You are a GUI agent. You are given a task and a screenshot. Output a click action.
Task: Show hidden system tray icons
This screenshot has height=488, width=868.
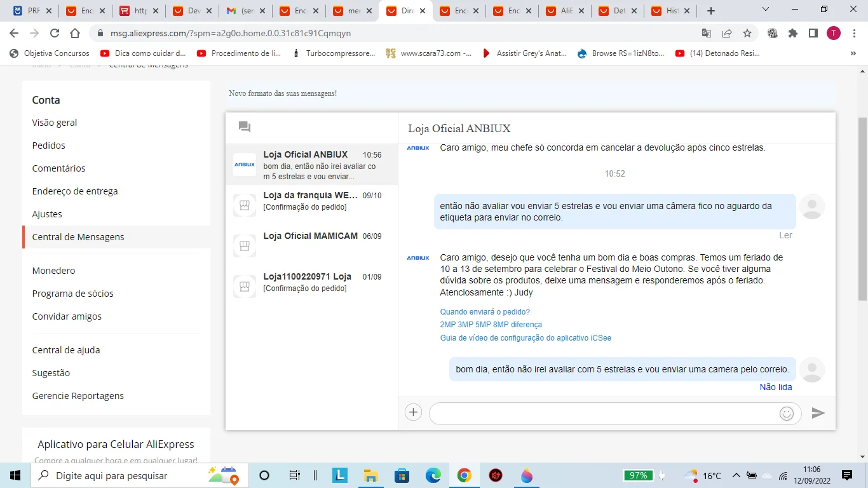pos(736,475)
